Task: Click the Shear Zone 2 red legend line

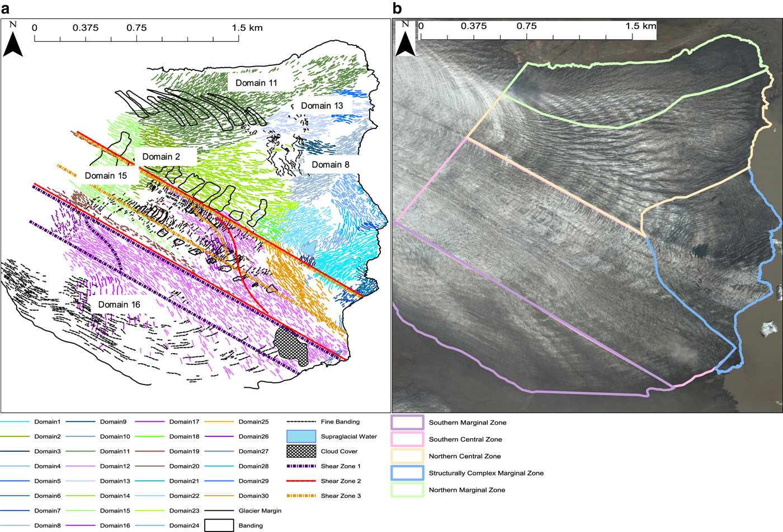Action: [x=301, y=481]
